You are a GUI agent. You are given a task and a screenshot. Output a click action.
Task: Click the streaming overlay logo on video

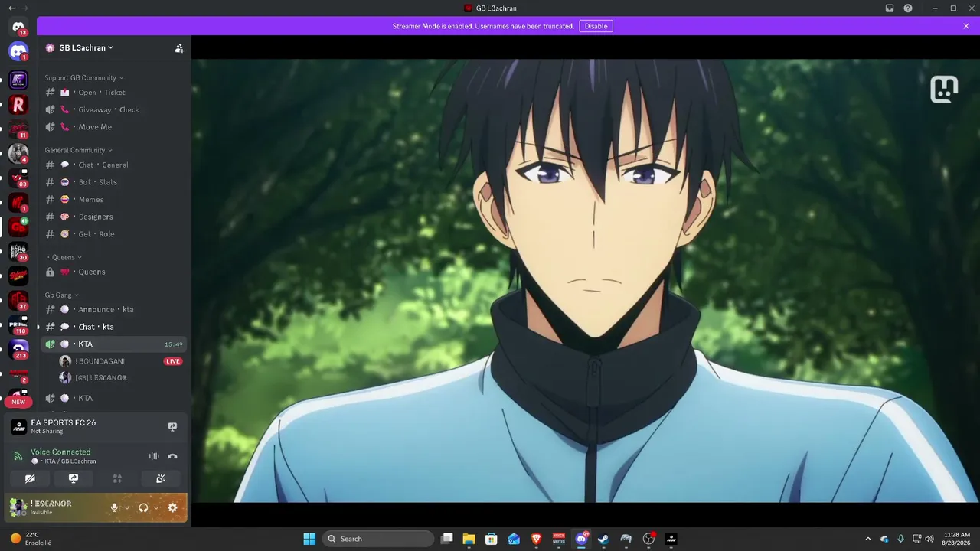[944, 90]
